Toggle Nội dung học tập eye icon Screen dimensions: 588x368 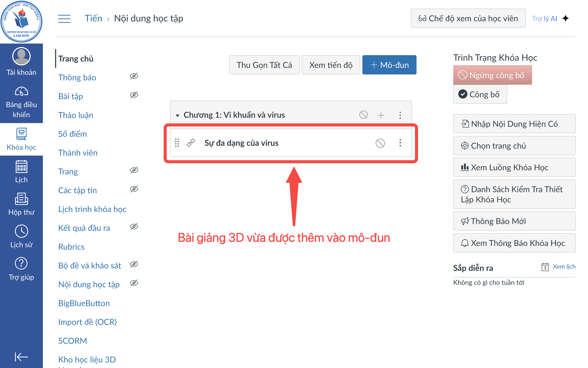coord(134,283)
